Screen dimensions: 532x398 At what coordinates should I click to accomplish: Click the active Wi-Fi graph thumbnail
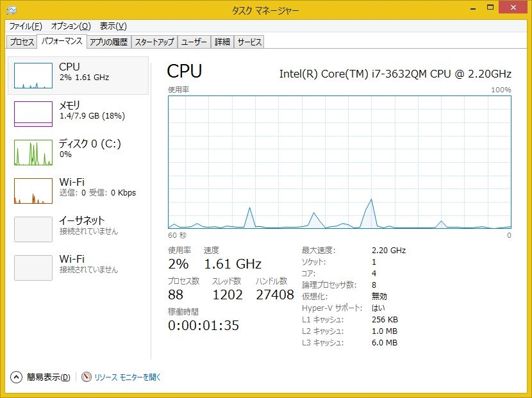coord(33,191)
